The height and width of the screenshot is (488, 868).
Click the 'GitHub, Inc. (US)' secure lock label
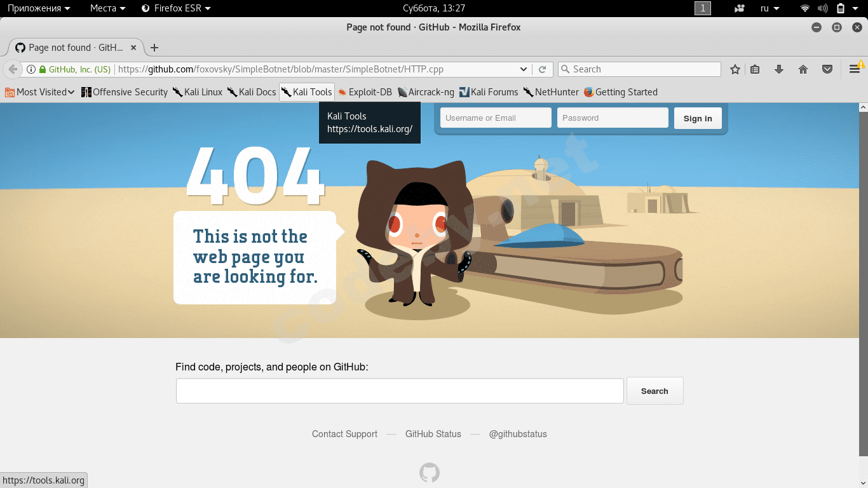[x=75, y=69]
